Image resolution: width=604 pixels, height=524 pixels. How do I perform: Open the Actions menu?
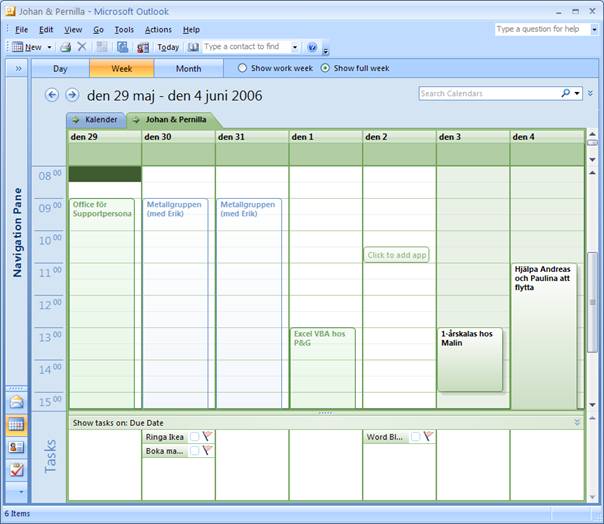click(x=158, y=30)
